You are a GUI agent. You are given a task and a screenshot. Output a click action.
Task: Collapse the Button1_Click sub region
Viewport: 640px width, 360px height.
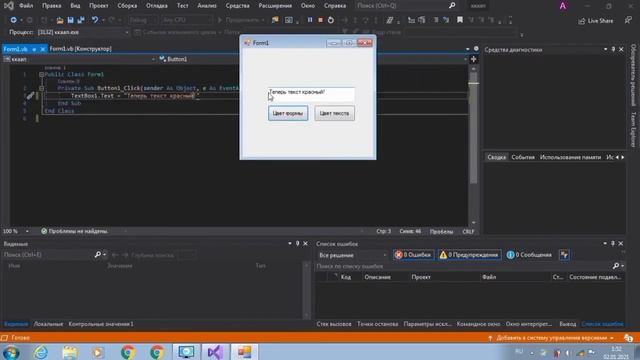pyautogui.click(x=41, y=88)
